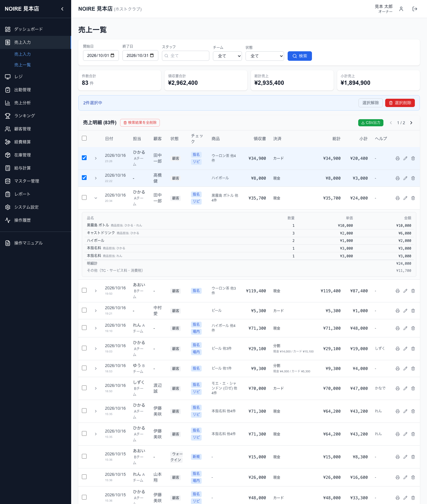Edit the ¥8,000 ハイボール sale row

point(405,178)
